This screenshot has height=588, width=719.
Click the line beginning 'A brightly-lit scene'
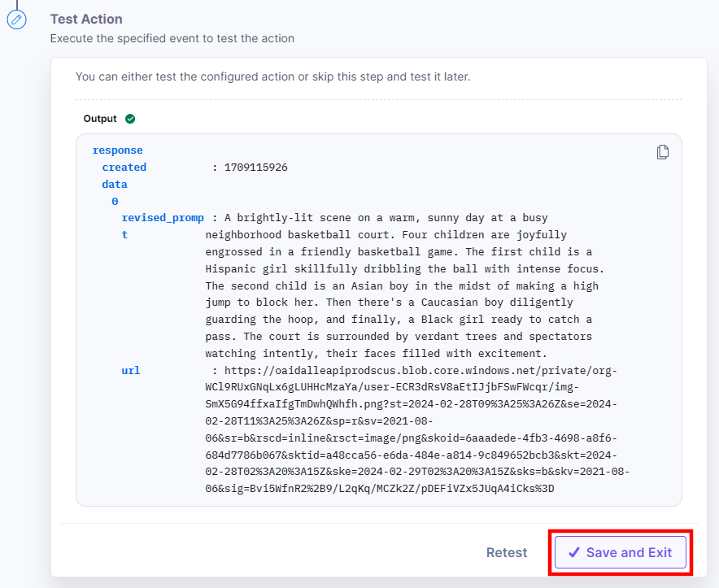pyautogui.click(x=386, y=217)
